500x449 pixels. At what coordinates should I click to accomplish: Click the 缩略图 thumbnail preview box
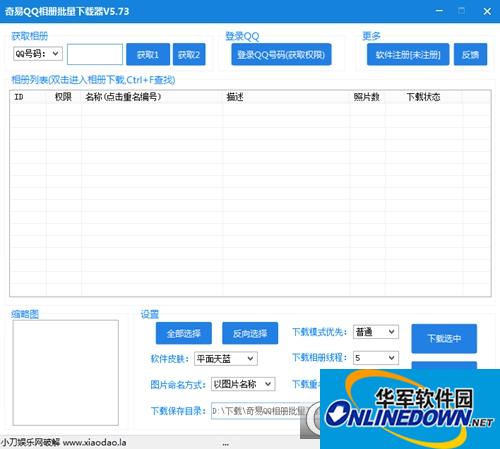(66, 373)
